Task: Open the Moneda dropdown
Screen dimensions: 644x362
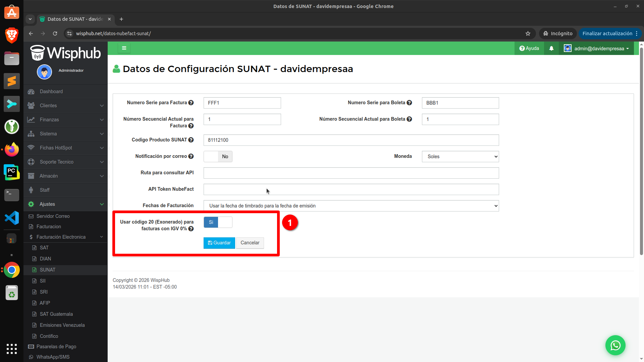Action: pyautogui.click(x=460, y=157)
